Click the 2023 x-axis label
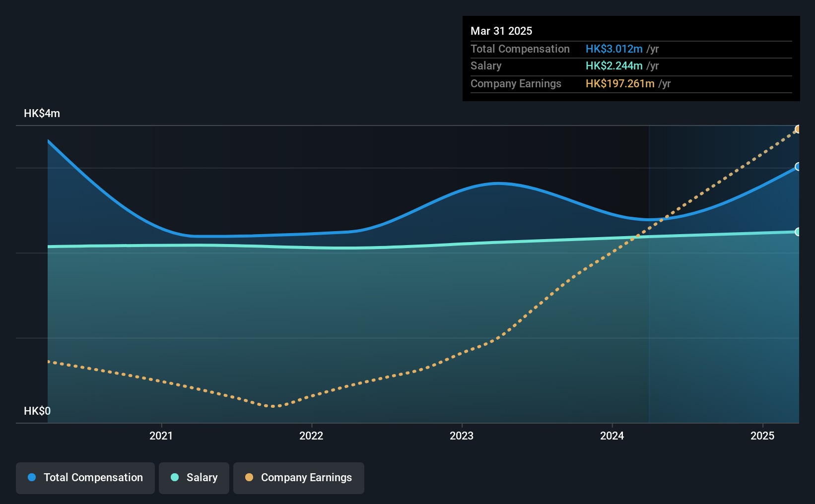This screenshot has height=504, width=815. [462, 436]
